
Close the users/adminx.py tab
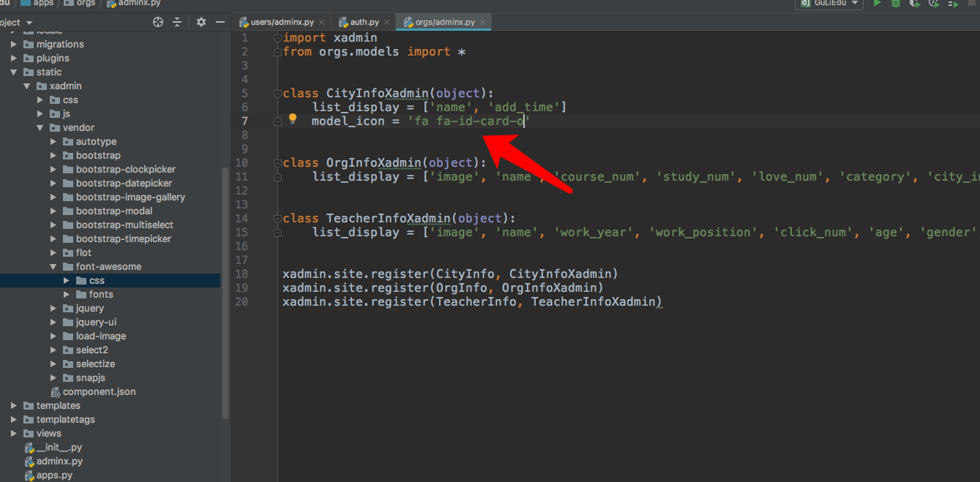tap(321, 23)
